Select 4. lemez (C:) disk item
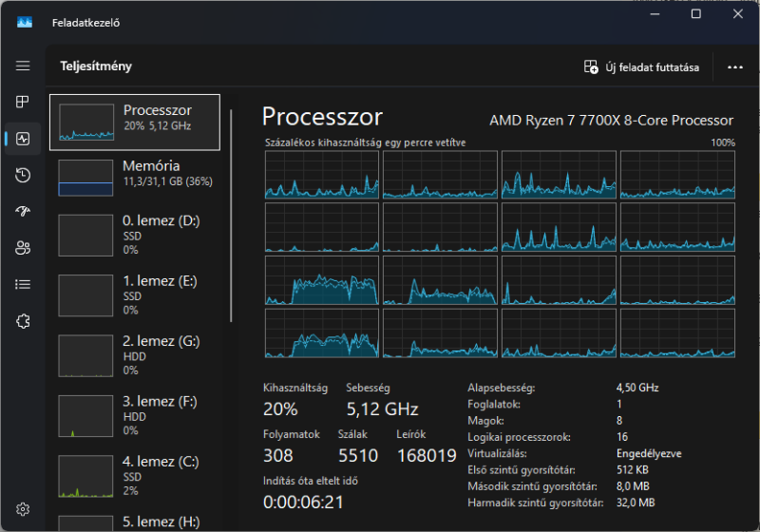The image size is (760, 532). (x=135, y=476)
